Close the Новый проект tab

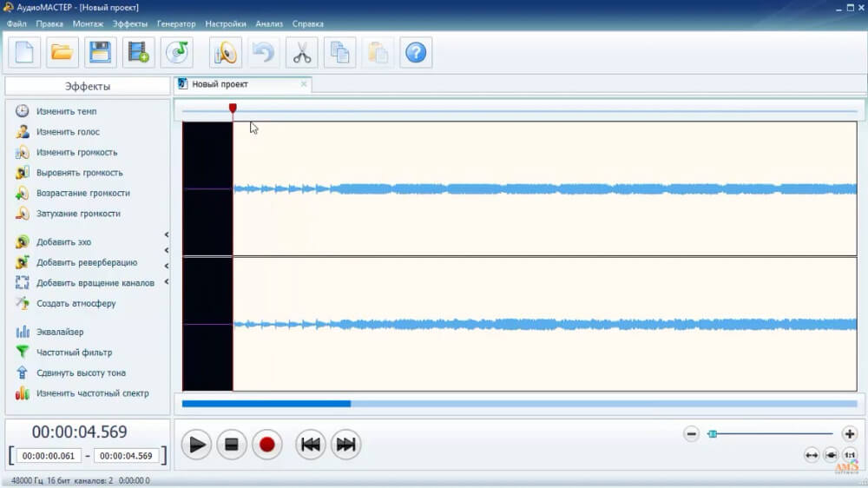[x=303, y=84]
